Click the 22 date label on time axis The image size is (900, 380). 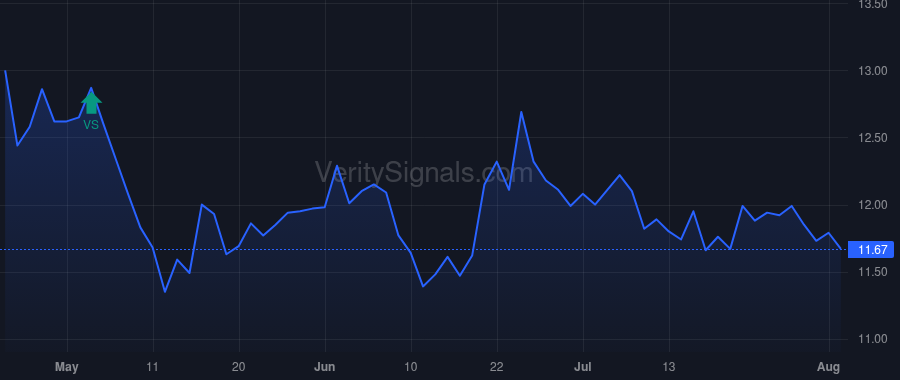coord(496,367)
